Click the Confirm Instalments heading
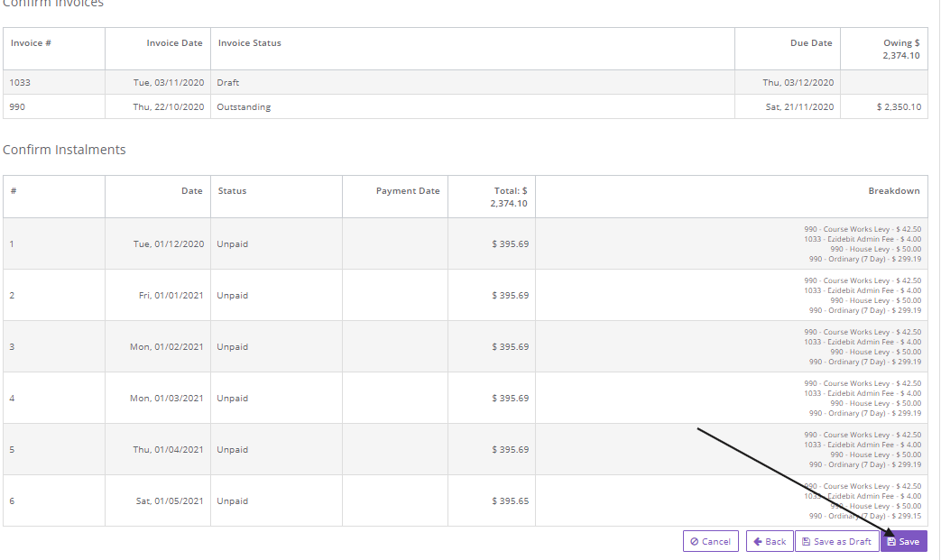 [x=64, y=150]
